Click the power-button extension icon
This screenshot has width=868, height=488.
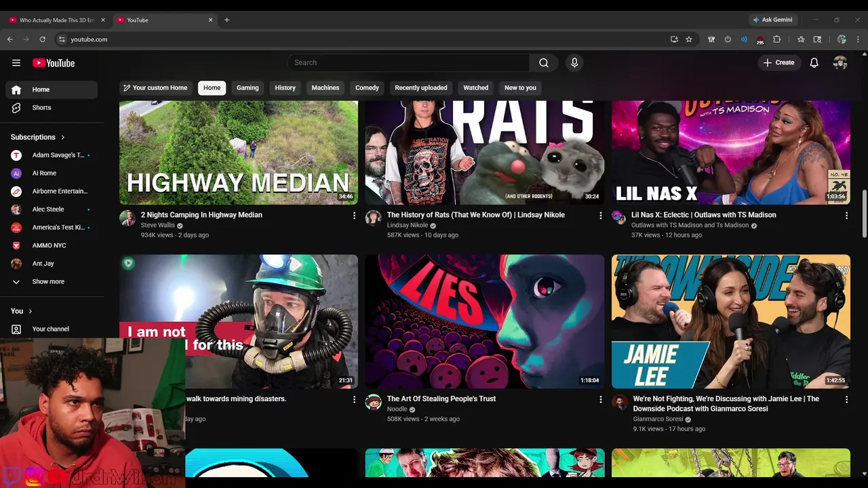(728, 39)
